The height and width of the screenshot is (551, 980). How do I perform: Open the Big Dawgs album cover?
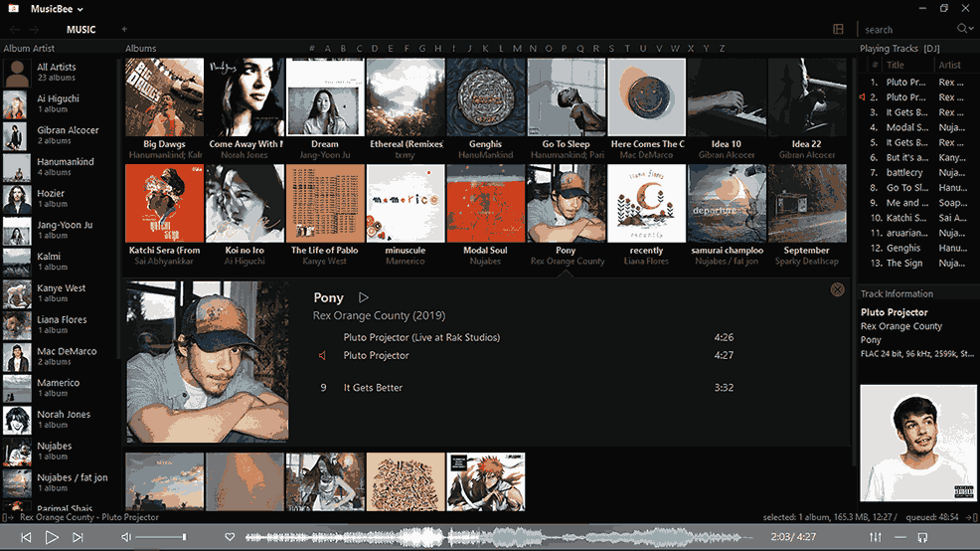pos(164,96)
